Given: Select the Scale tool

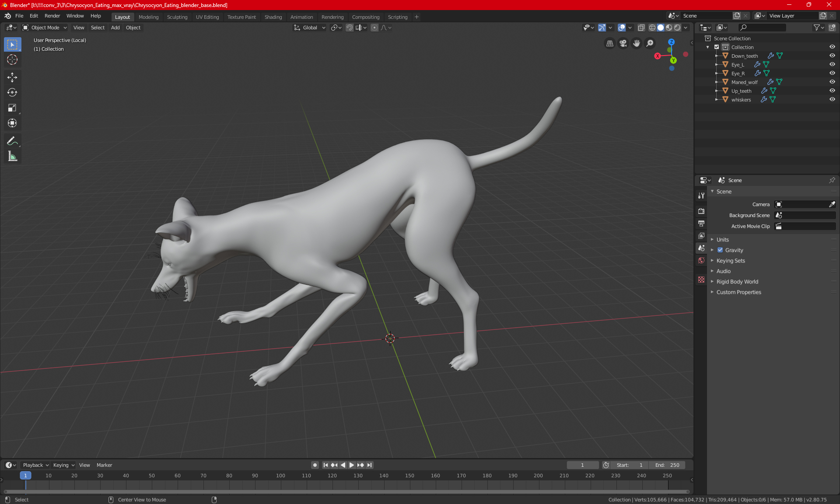Looking at the screenshot, I should click(12, 108).
